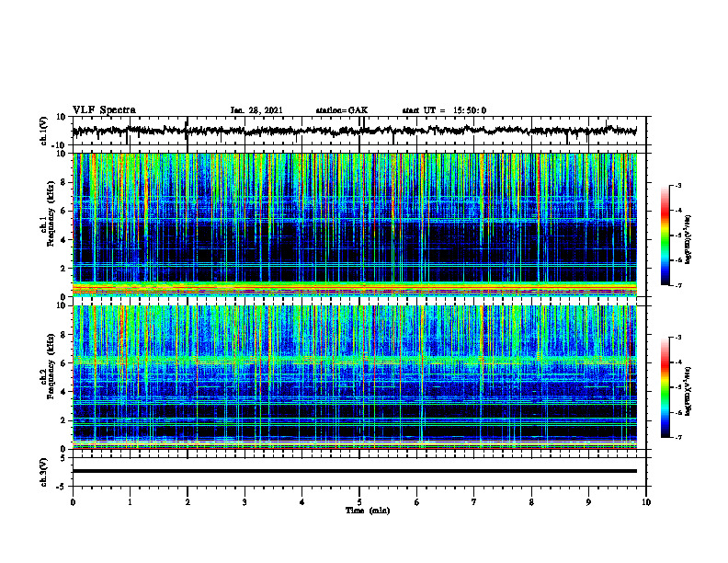728x563 pixels.
Task: Click the log(PSD) label beside ch.2 color scale
Action: [688, 391]
